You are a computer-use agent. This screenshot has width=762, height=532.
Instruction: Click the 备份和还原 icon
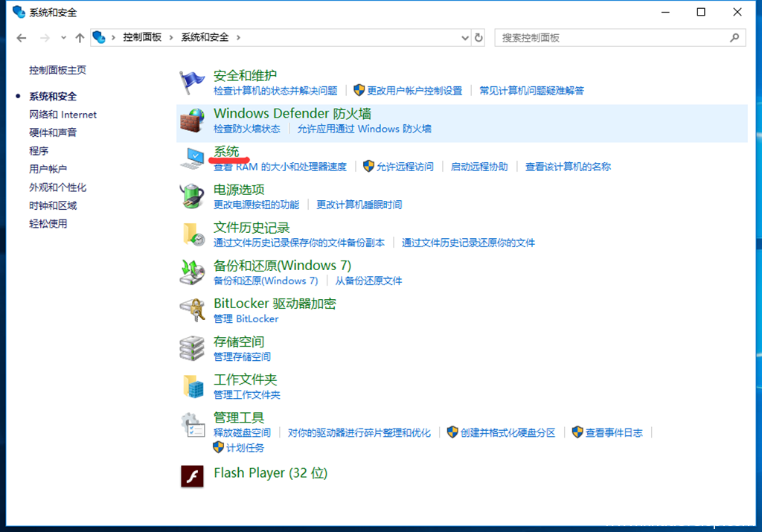pyautogui.click(x=193, y=272)
